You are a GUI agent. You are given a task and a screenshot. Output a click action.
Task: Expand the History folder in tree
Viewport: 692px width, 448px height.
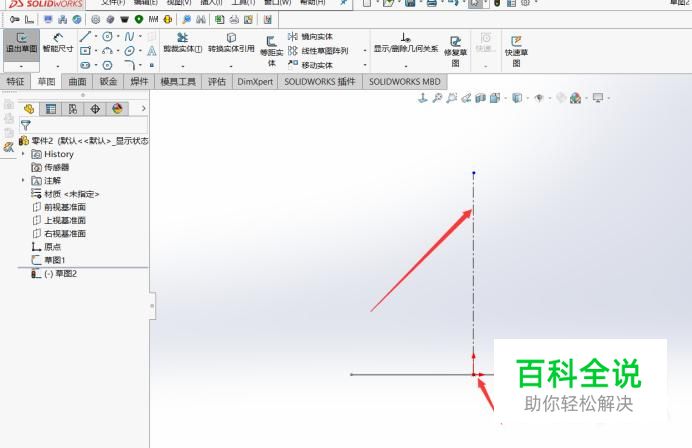[23, 154]
